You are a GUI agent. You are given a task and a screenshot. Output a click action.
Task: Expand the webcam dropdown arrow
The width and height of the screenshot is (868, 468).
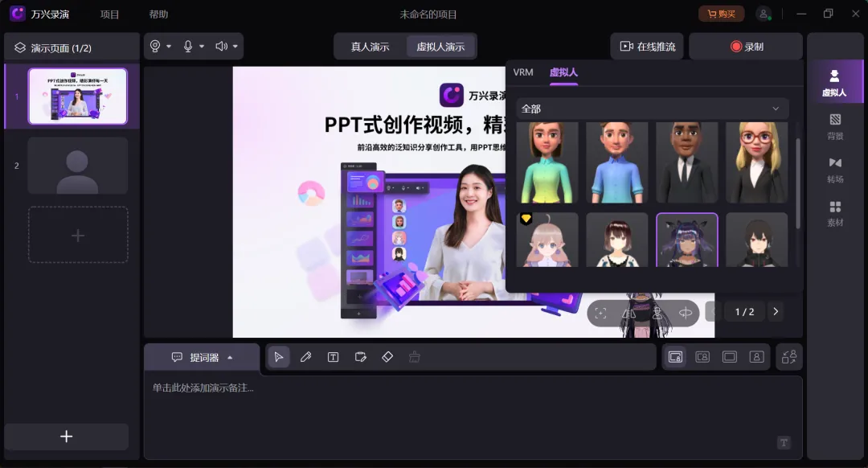click(168, 47)
